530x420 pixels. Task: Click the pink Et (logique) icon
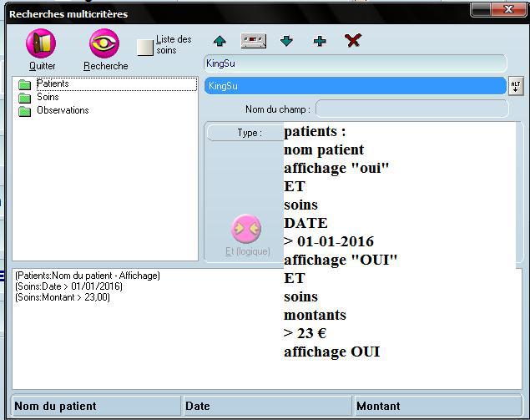tap(246, 229)
